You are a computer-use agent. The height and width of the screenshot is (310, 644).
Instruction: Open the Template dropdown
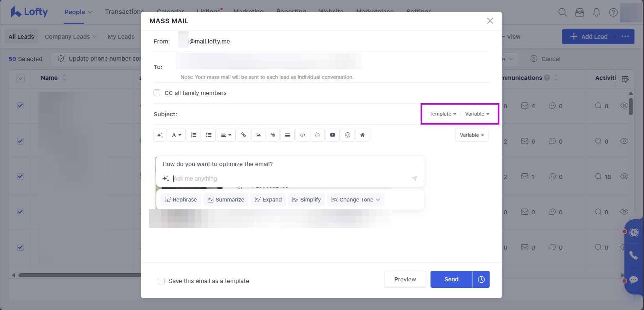pos(442,114)
